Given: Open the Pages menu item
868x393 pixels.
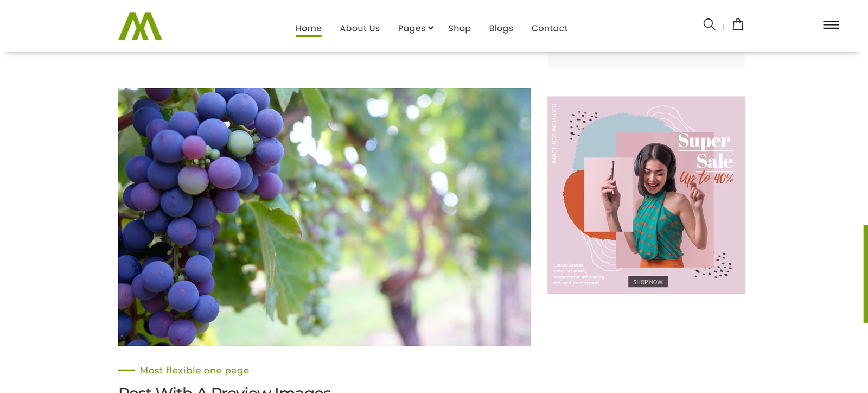Looking at the screenshot, I should pos(412,28).
